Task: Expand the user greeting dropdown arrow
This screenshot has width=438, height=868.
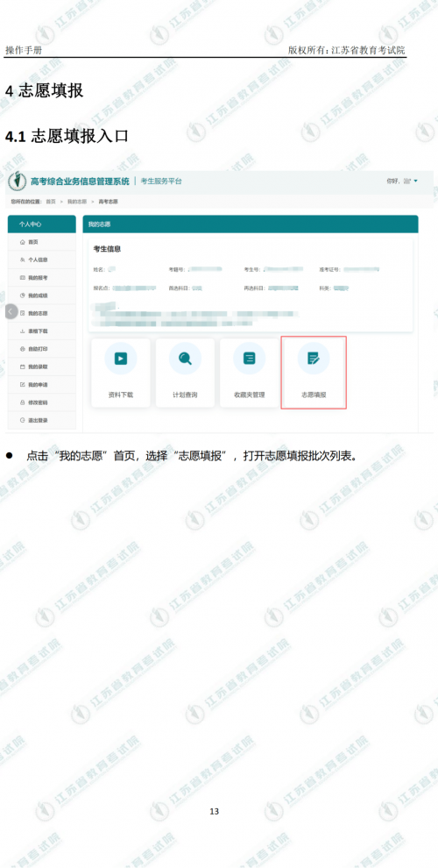Action: [x=416, y=181]
